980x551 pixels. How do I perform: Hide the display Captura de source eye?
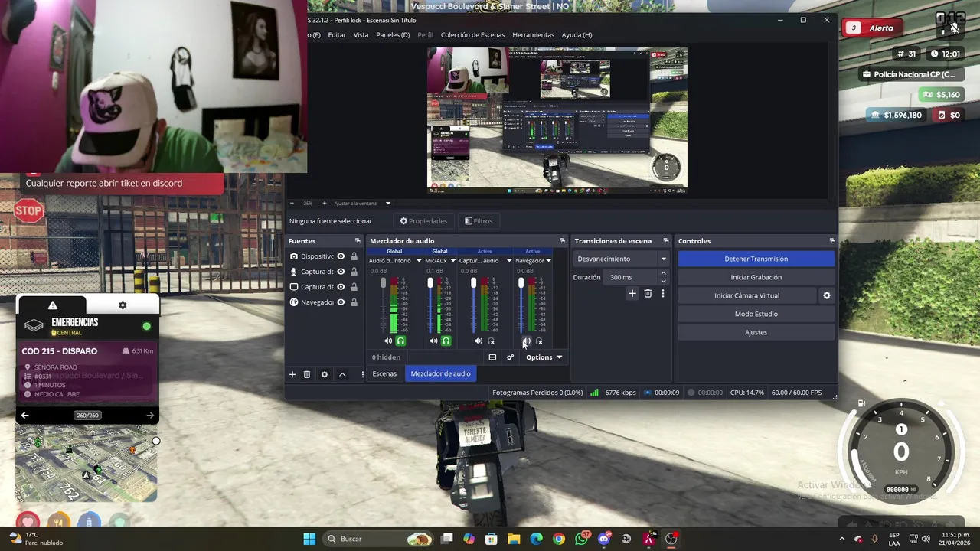[x=341, y=287]
